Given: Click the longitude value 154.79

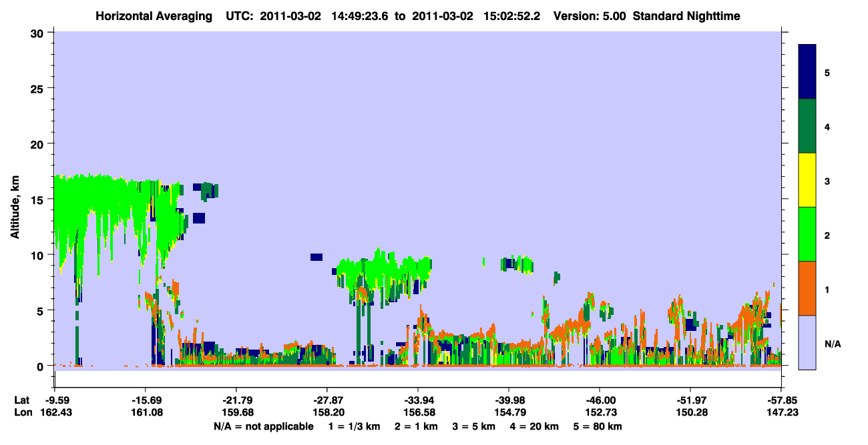Looking at the screenshot, I should click(509, 413).
